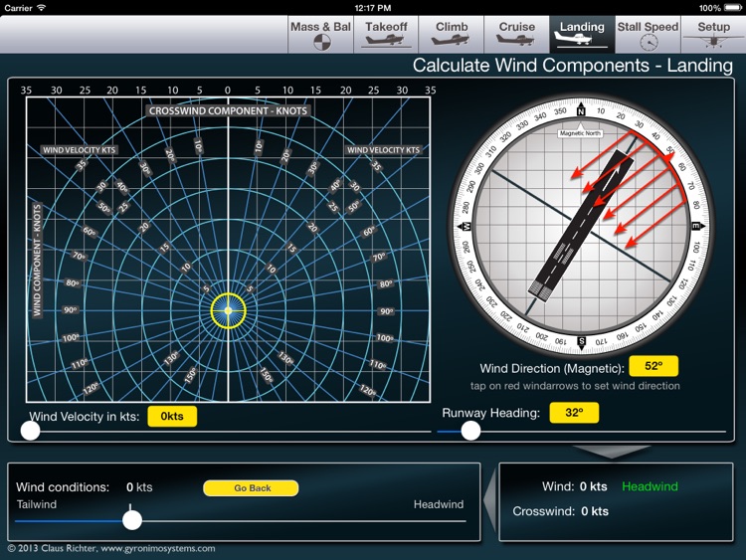Tap the E marker on compass rose

point(696,226)
